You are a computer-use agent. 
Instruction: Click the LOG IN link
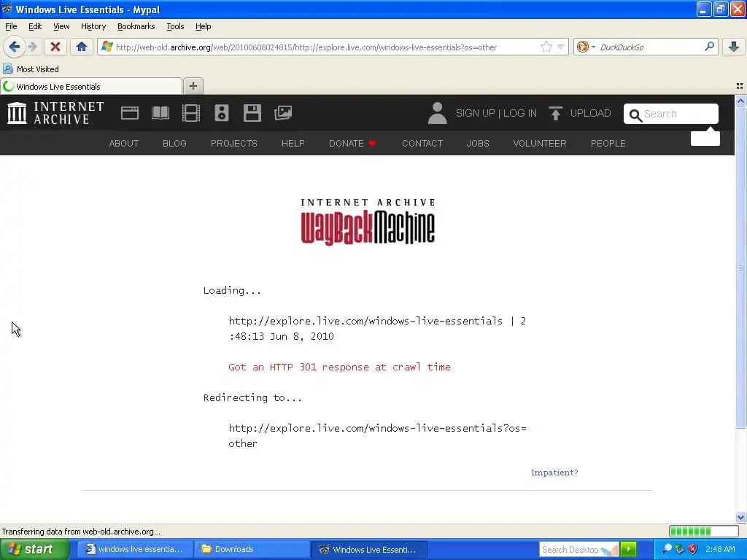coord(519,113)
